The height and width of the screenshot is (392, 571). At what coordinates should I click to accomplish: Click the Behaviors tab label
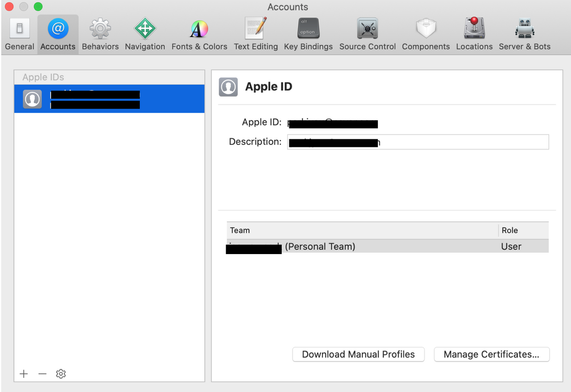[x=100, y=47]
